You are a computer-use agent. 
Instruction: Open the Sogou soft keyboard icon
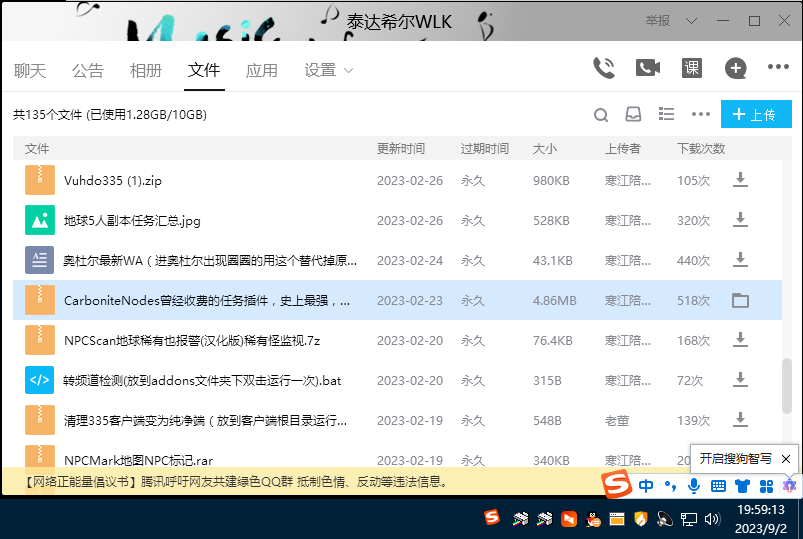pyautogui.click(x=719, y=486)
